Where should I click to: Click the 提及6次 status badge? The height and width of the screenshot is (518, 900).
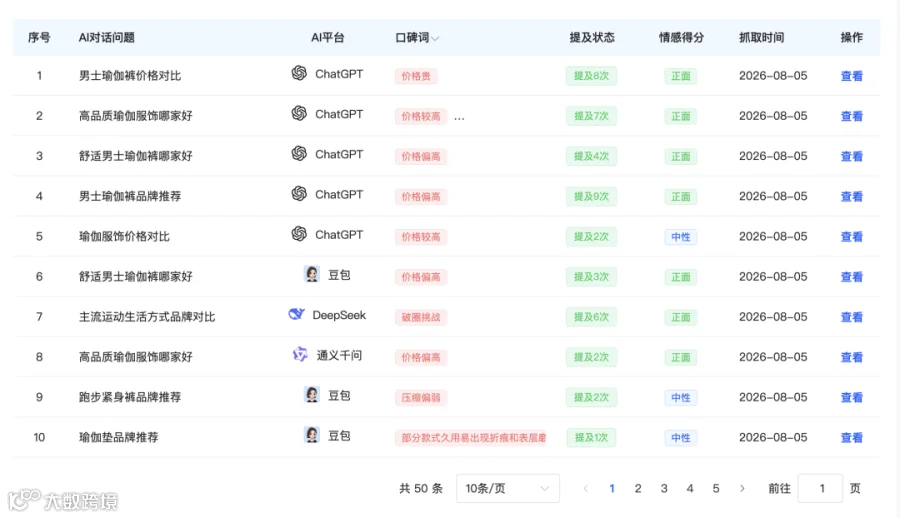tap(591, 317)
